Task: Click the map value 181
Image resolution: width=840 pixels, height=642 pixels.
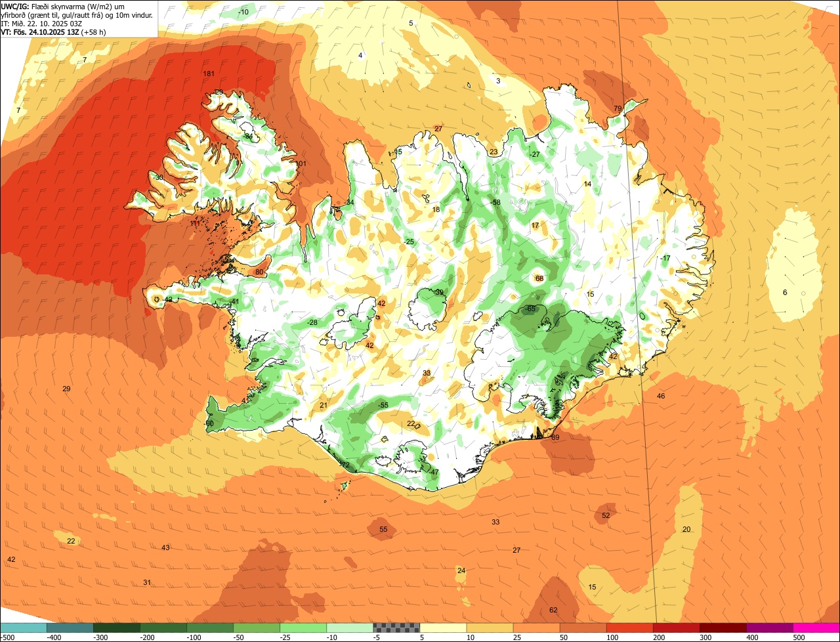Action: click(x=209, y=74)
